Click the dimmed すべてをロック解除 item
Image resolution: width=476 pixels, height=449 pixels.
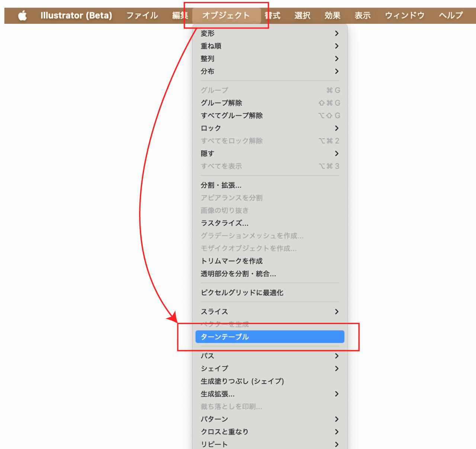[270, 141]
